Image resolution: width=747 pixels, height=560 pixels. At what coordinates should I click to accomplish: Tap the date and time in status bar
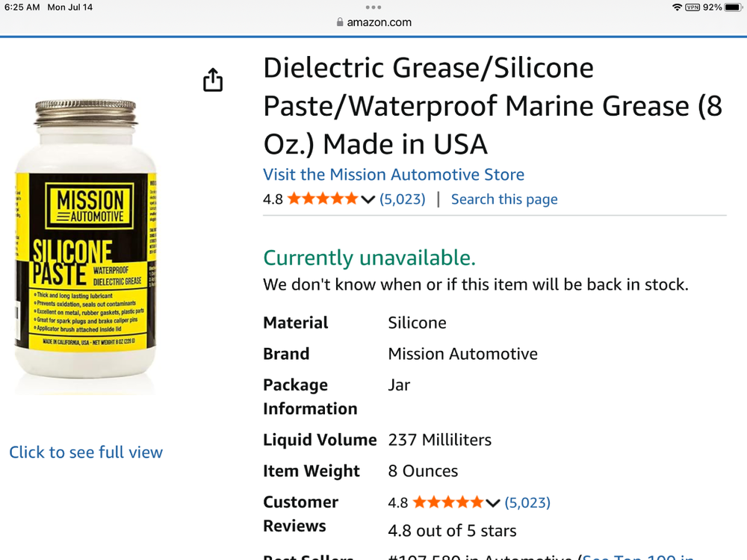[49, 7]
